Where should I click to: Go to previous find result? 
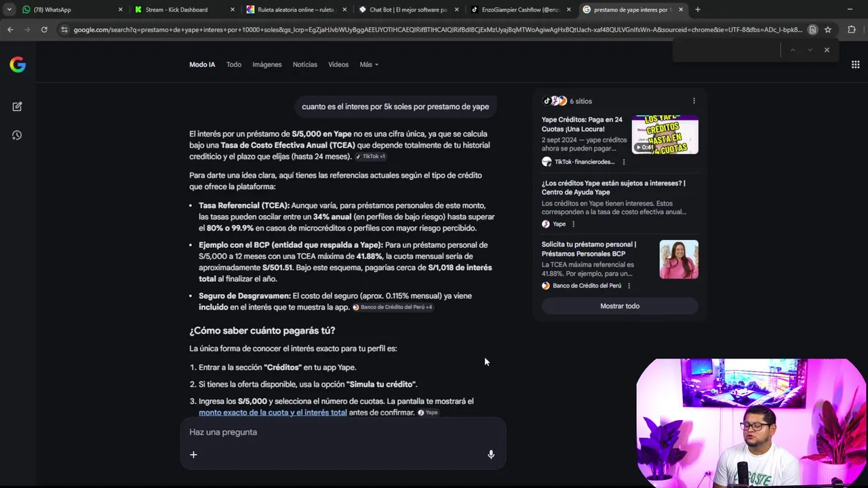point(793,49)
